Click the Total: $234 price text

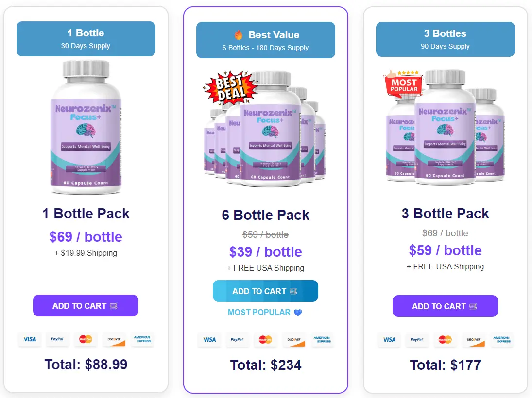tap(265, 365)
